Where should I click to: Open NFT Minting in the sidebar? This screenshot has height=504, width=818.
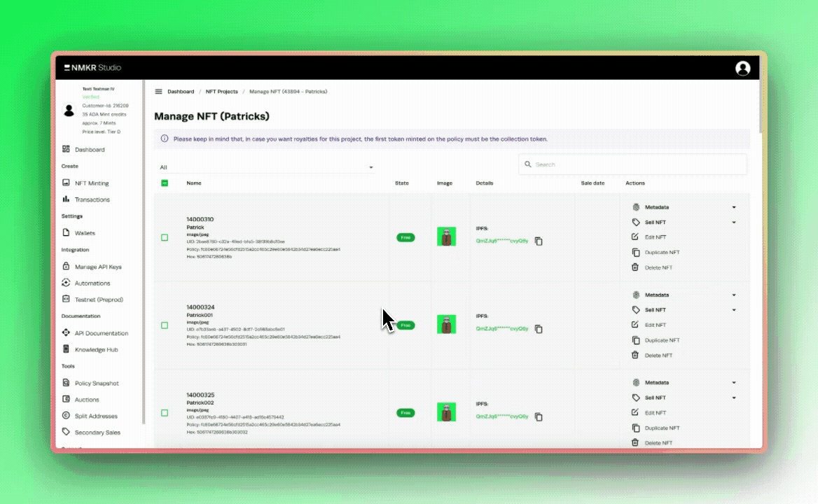point(91,183)
